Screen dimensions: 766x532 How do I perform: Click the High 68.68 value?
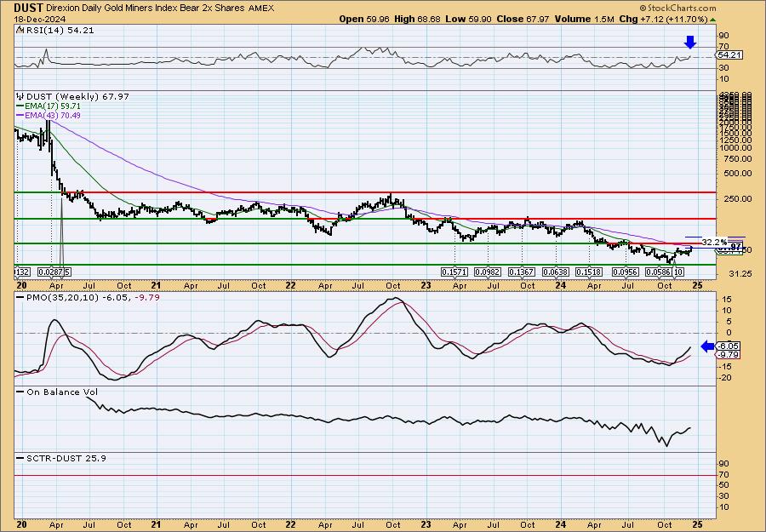[x=417, y=19]
